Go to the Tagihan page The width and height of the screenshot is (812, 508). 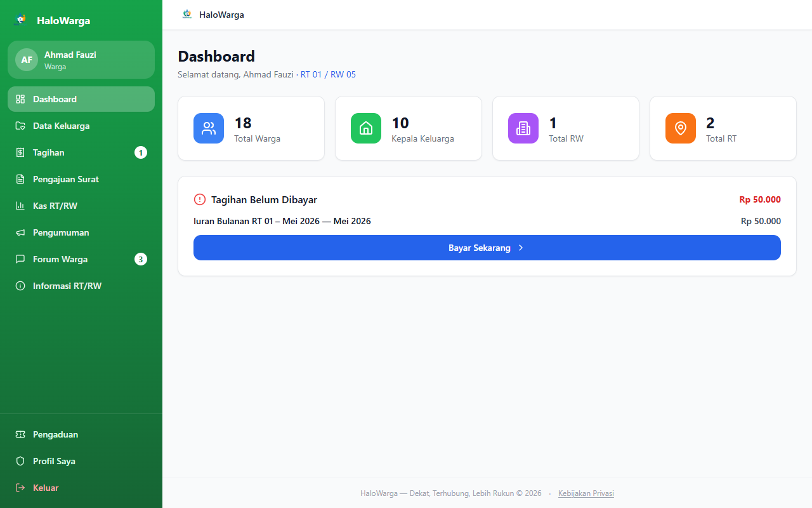coord(81,152)
